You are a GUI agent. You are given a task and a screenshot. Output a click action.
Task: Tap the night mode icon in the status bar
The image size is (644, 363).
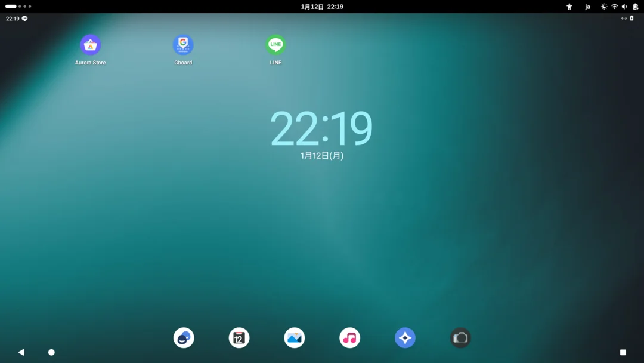[603, 7]
